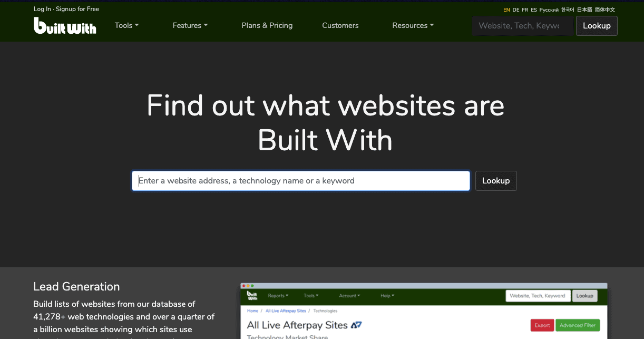The width and height of the screenshot is (644, 339).
Task: Open Signup for Free link
Action: (x=77, y=9)
